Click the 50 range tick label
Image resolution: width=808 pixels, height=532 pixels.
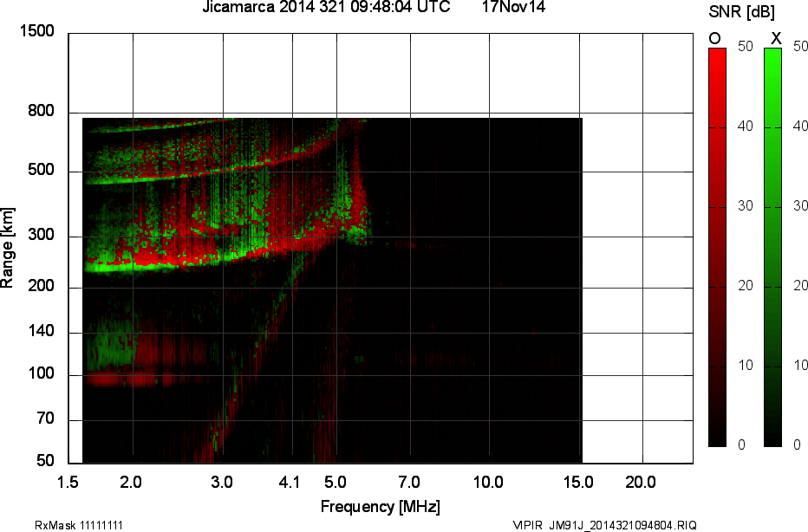tap(45, 461)
